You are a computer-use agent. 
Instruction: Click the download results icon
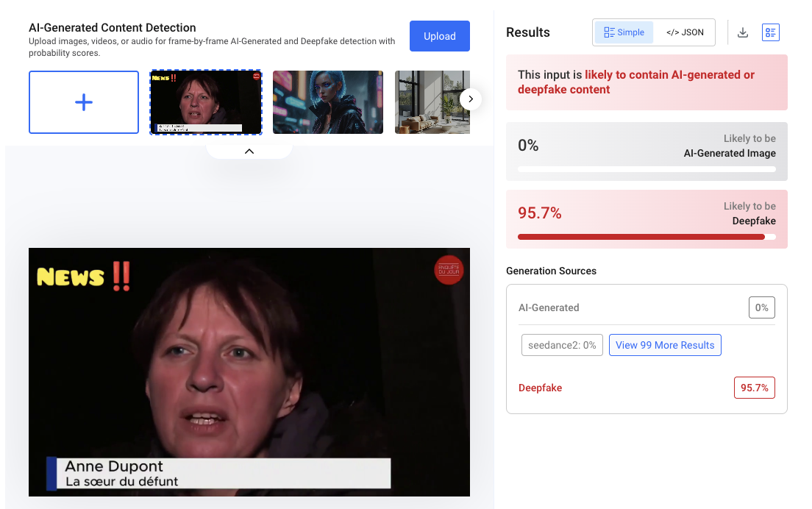[x=743, y=32]
